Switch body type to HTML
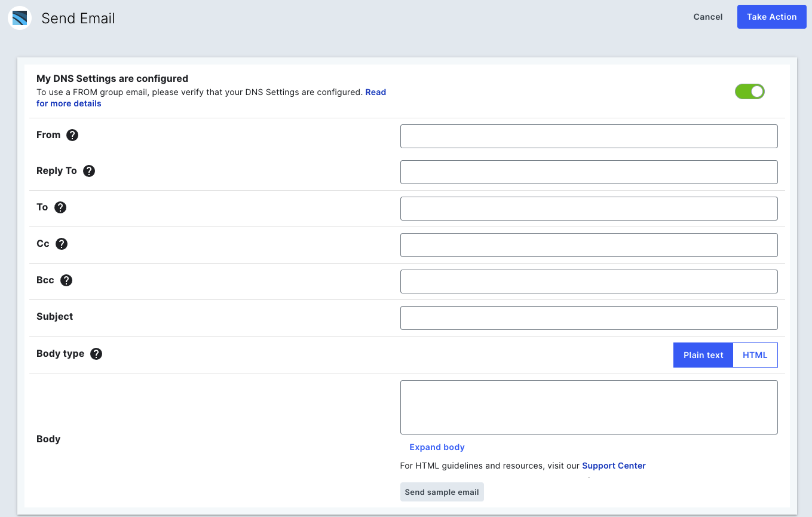812x517 pixels. pyautogui.click(x=755, y=355)
